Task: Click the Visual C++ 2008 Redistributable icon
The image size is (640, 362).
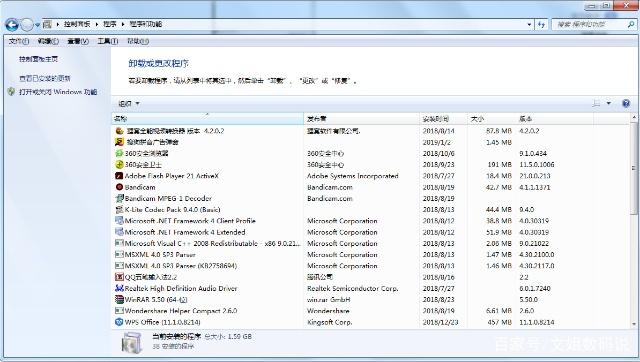Action: point(119,243)
